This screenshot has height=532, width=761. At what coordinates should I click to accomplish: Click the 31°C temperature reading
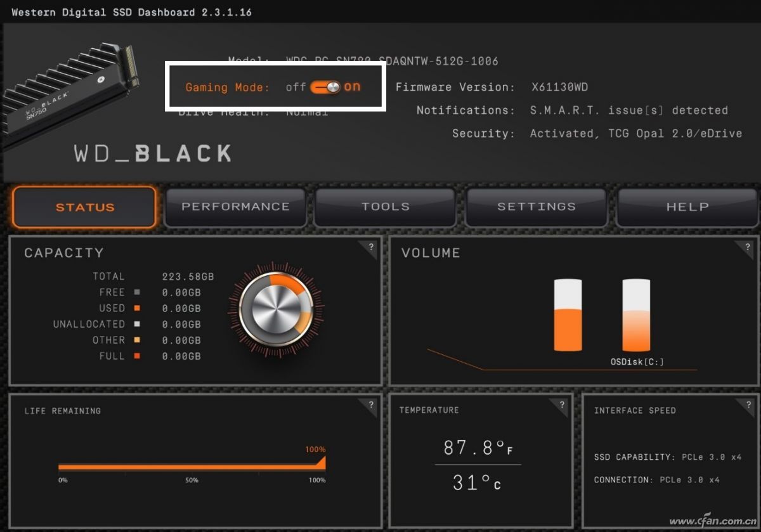pos(477,483)
